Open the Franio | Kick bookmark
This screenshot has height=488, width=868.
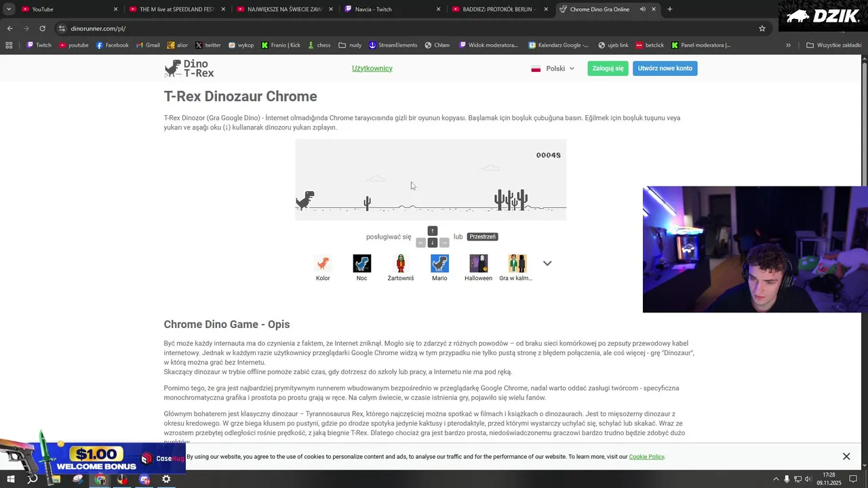[281, 45]
